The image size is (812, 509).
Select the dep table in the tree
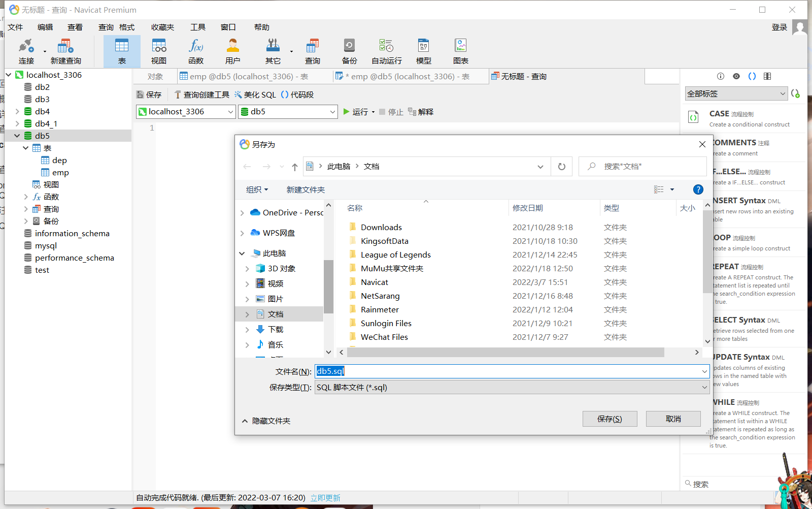tap(59, 160)
